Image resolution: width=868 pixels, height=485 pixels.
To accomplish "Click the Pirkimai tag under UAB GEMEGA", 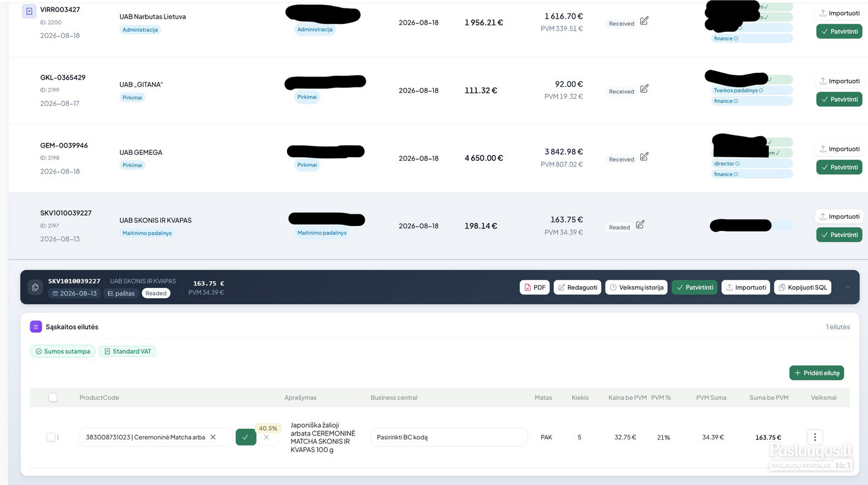I will 132,165.
